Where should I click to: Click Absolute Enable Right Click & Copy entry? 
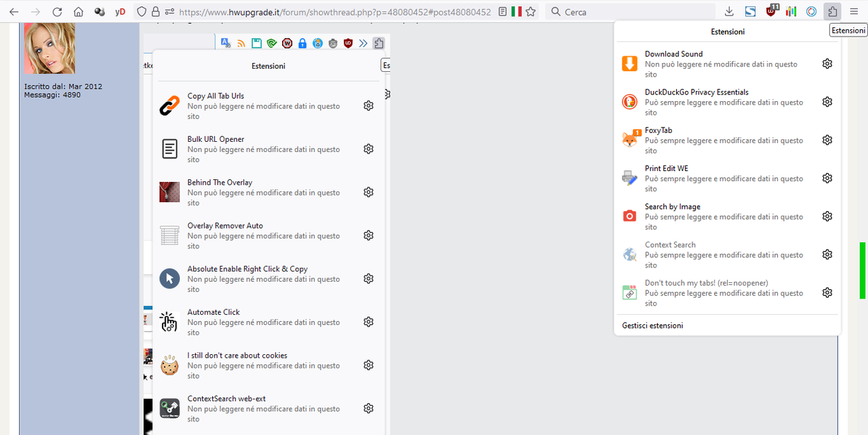(x=264, y=279)
